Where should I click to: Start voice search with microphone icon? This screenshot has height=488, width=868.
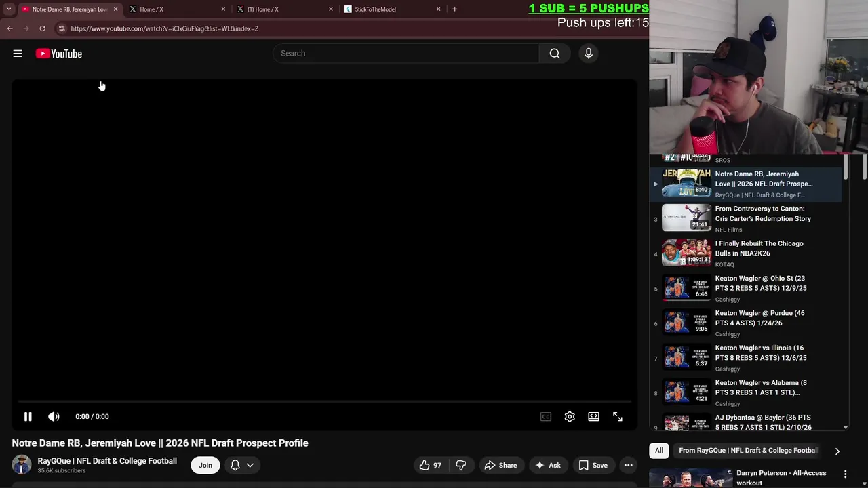(x=589, y=54)
